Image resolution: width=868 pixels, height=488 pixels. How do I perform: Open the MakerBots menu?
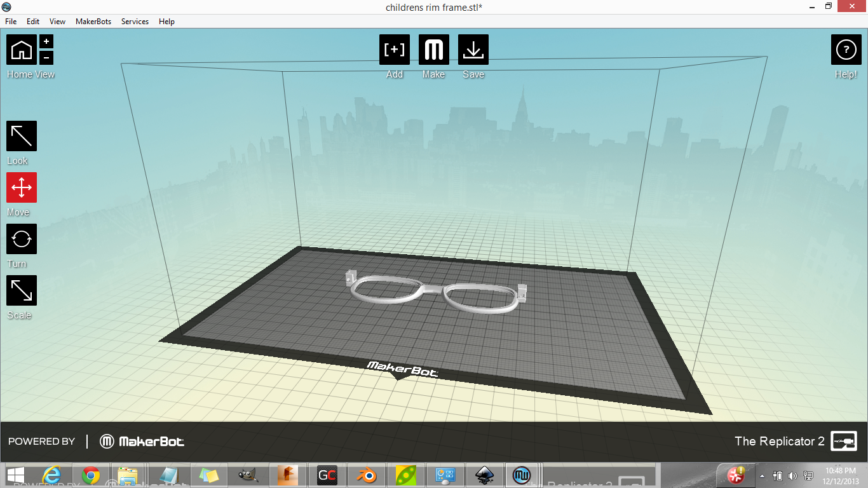click(x=93, y=21)
